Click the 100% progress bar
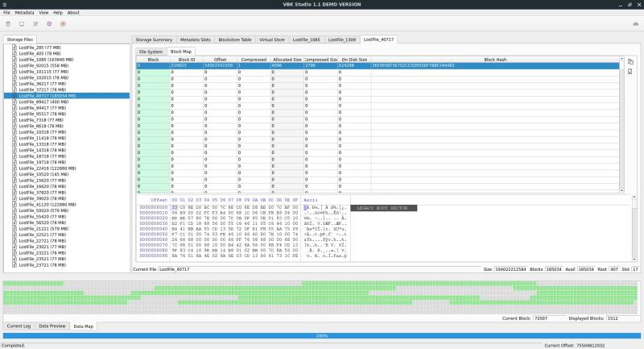 pos(321,336)
